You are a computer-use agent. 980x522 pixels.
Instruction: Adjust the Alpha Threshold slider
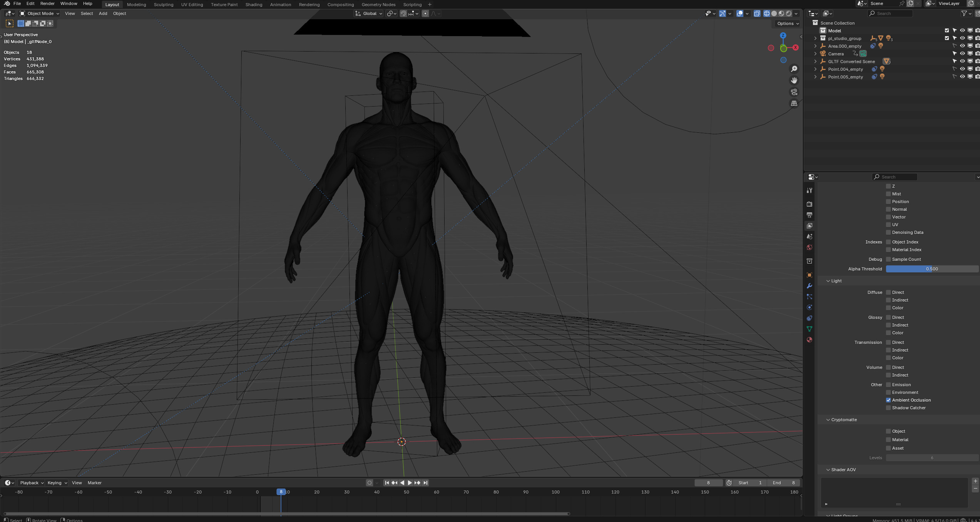932,269
